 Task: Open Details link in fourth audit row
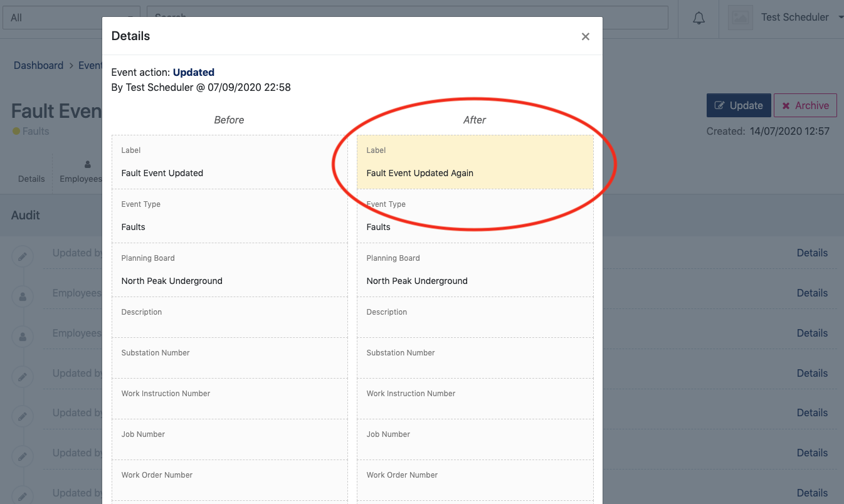pyautogui.click(x=812, y=373)
